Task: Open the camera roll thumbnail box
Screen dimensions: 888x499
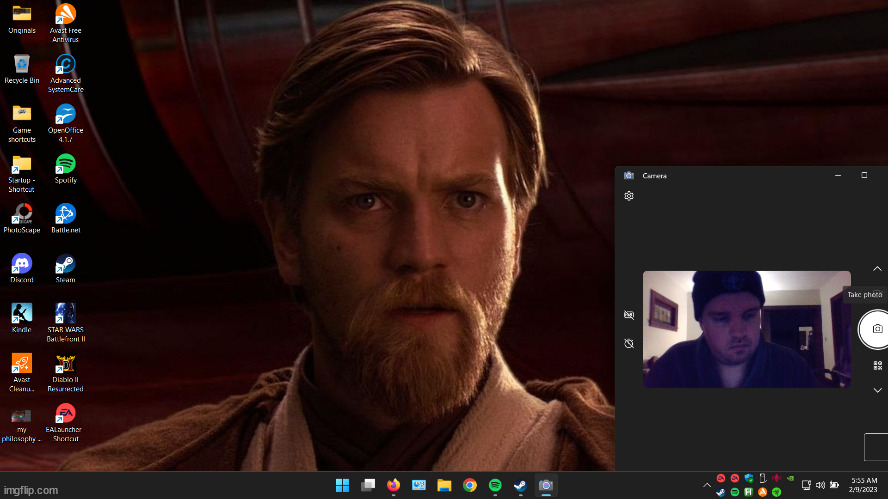Action: 876,447
